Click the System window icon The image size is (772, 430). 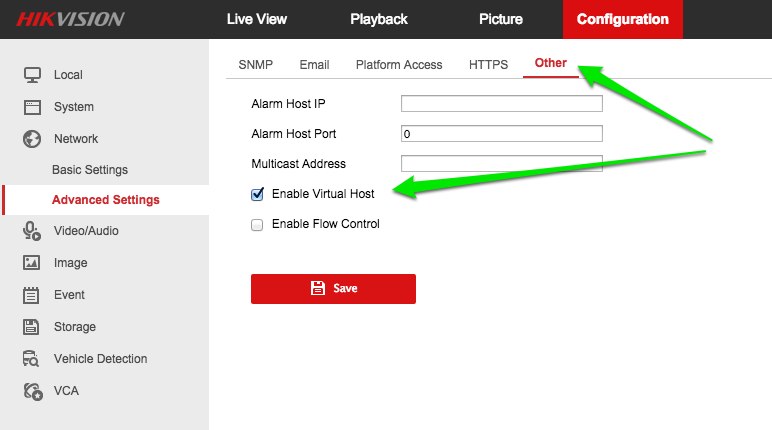32,107
